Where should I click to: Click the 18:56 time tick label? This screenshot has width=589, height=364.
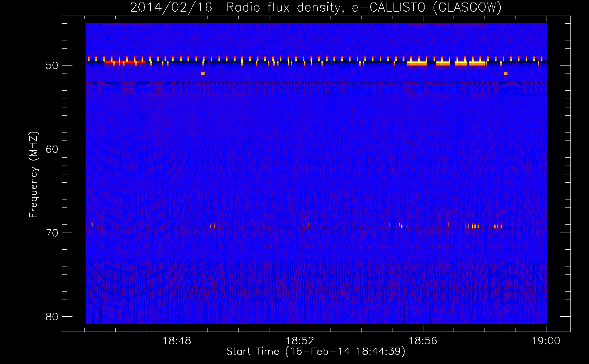click(423, 341)
